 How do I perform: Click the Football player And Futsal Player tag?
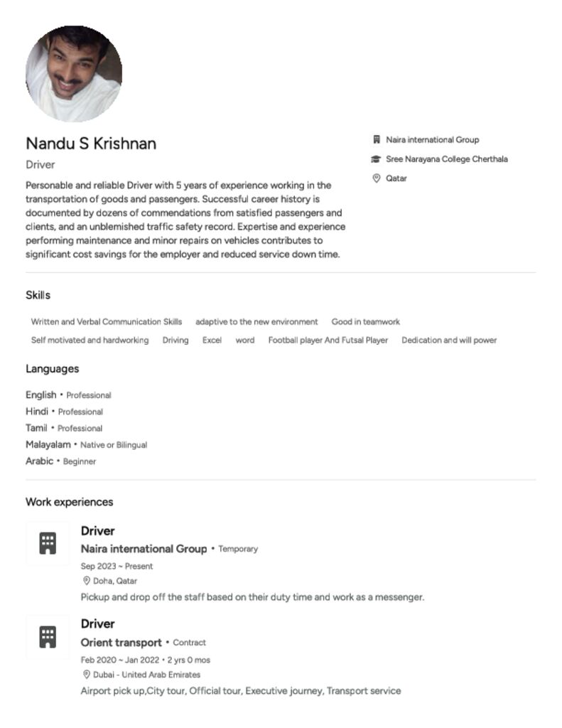coord(328,341)
